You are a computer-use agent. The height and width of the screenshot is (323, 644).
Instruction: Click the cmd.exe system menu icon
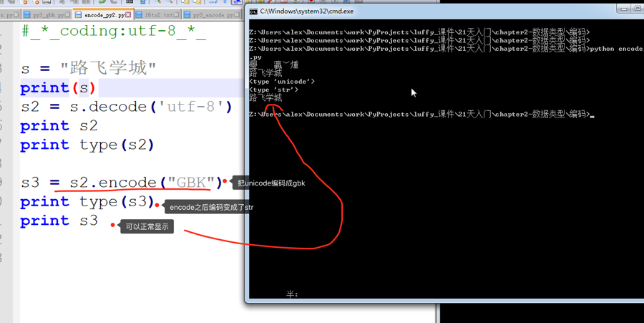(253, 11)
